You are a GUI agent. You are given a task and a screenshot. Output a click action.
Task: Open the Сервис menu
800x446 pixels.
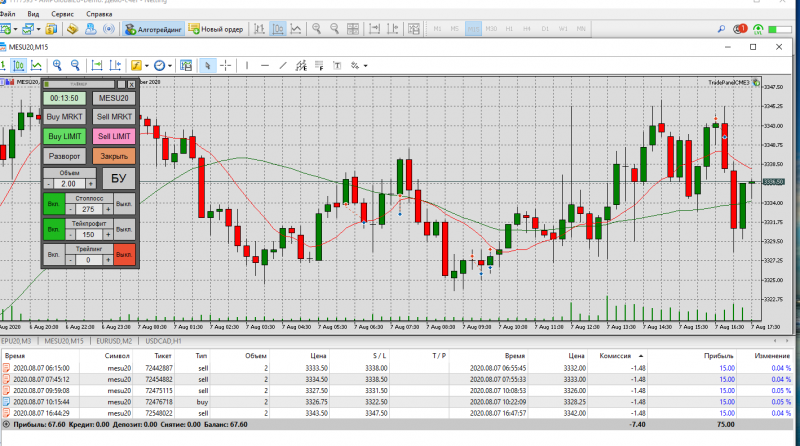(x=61, y=16)
